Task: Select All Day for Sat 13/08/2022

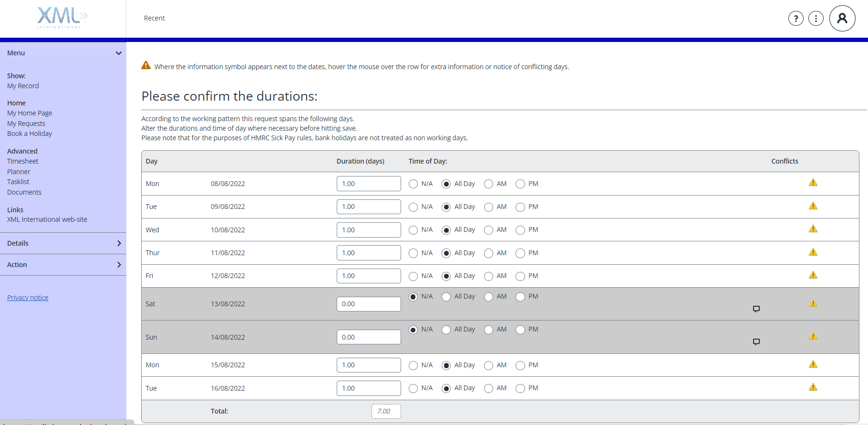Action: [x=446, y=297]
